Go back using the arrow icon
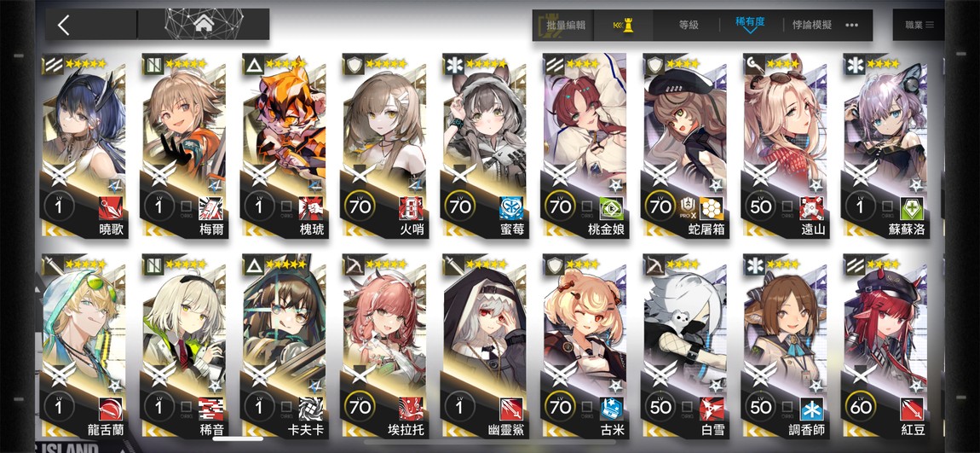The width and height of the screenshot is (980, 453). [x=64, y=25]
